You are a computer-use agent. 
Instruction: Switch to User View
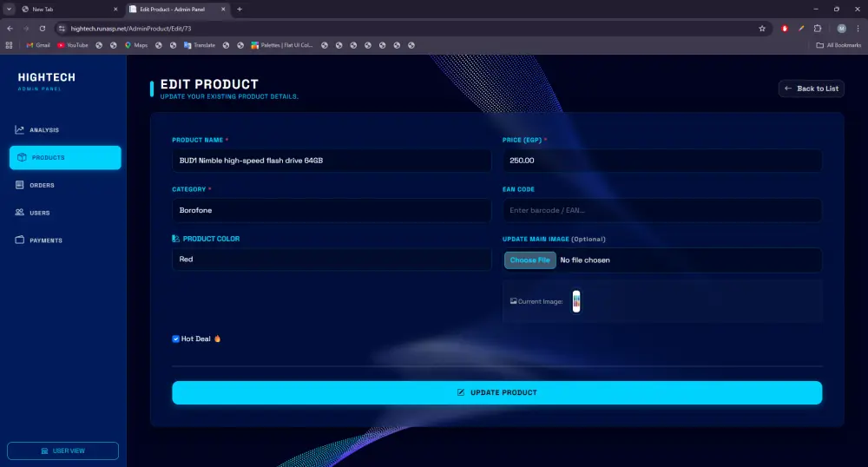pyautogui.click(x=62, y=451)
